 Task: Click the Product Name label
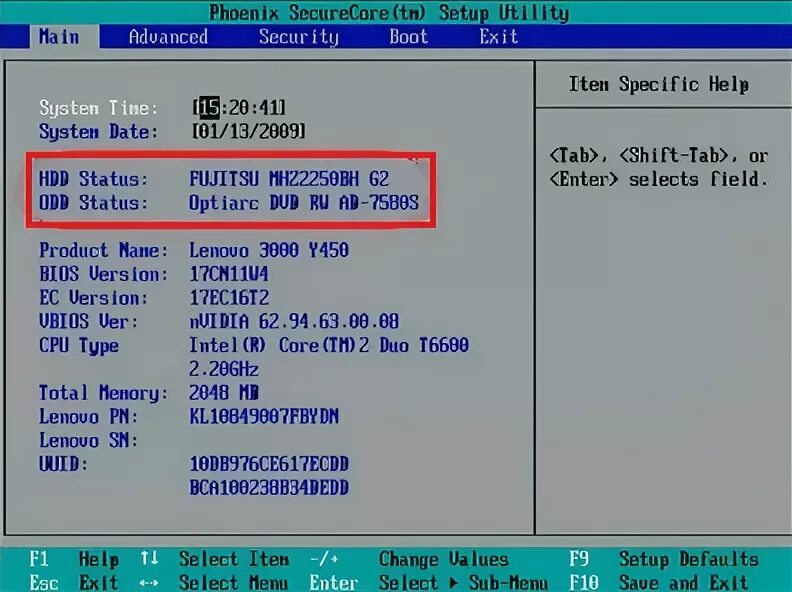[104, 250]
